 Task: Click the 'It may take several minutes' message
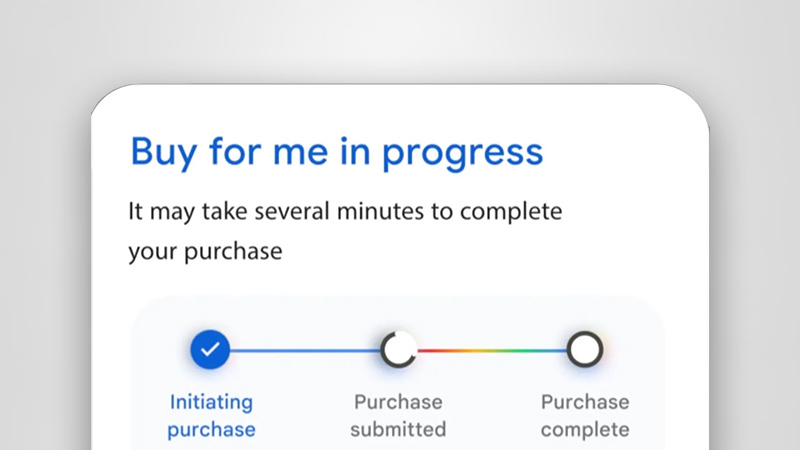point(345,231)
